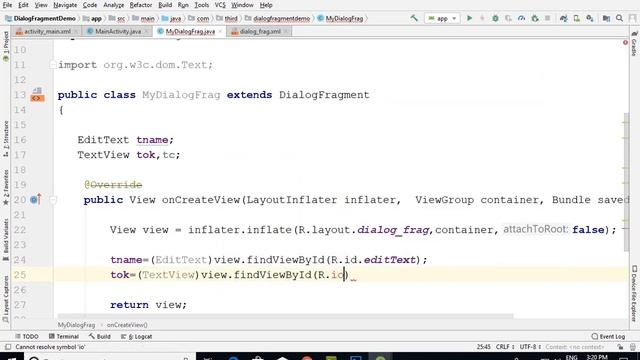Open the Structure tool window sidebar tab

coord(6,139)
